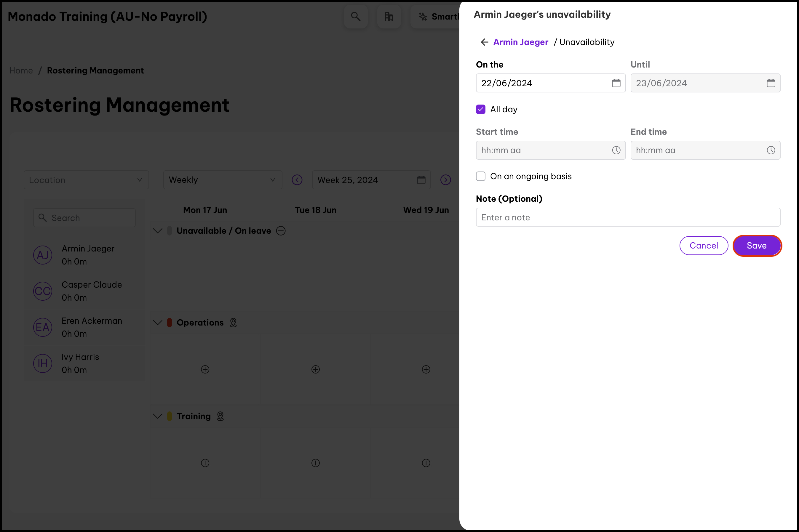Collapse the Operations section

tap(157, 323)
